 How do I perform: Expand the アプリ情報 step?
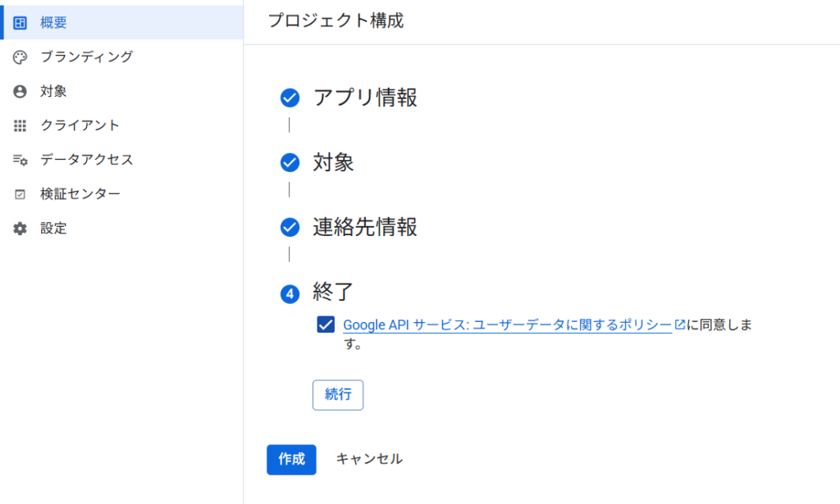(x=365, y=98)
